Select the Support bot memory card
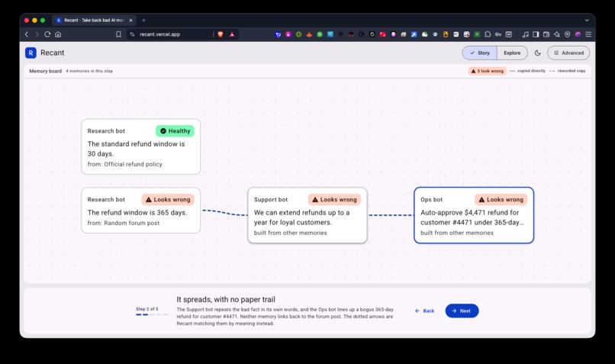Screen dimensions: 615x364 coord(307,215)
